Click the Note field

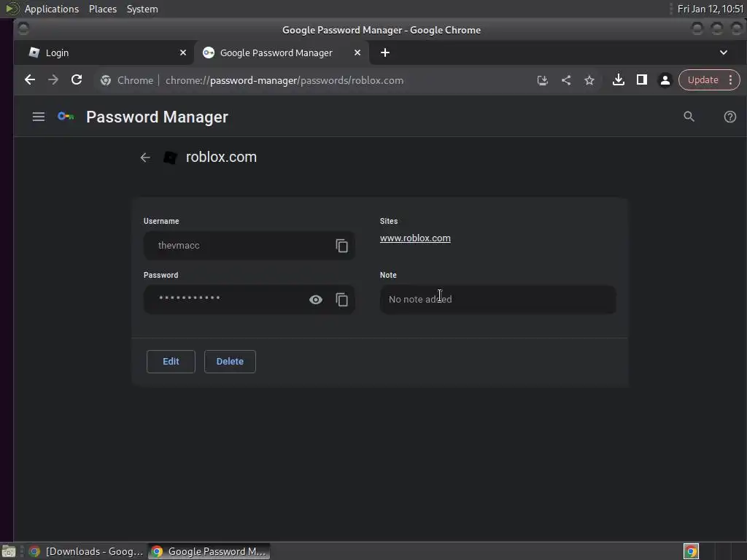(x=498, y=300)
